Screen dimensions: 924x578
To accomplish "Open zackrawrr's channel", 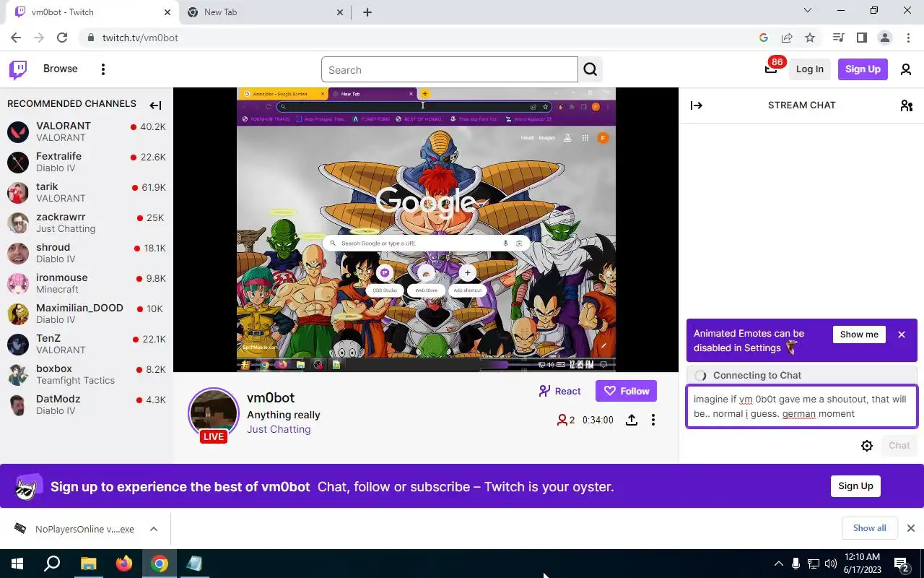I will [87, 223].
